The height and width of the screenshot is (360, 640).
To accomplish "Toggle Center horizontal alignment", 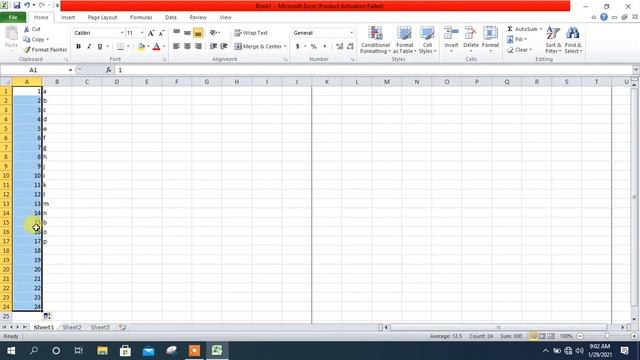I will coord(187,47).
